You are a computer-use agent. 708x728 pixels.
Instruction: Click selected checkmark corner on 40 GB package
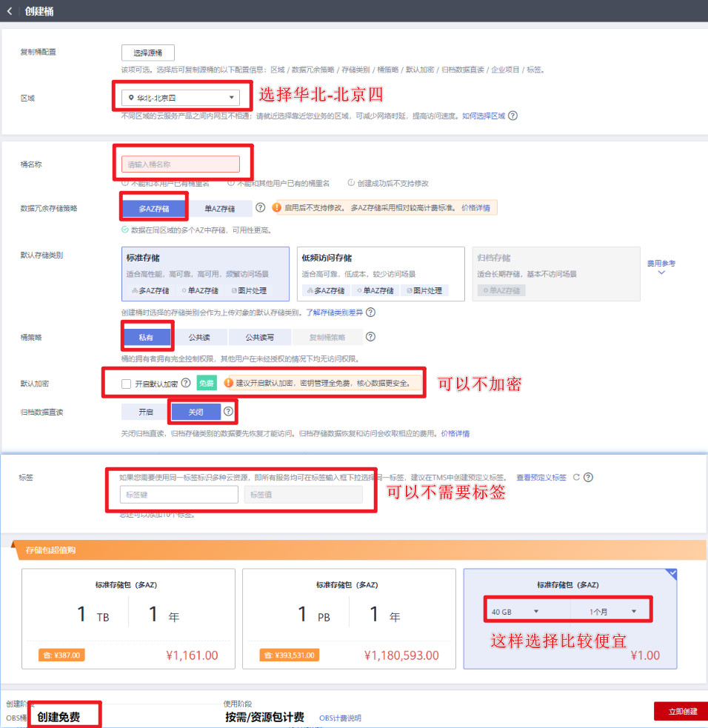[x=672, y=574]
